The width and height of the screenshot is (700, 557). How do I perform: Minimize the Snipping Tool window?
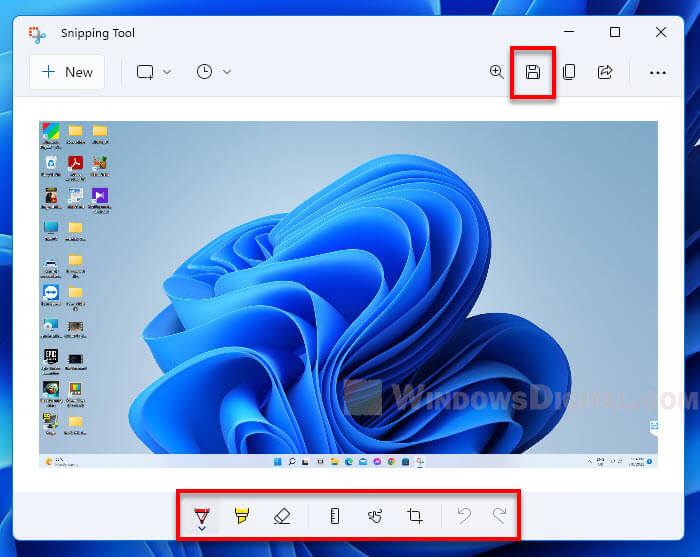569,32
